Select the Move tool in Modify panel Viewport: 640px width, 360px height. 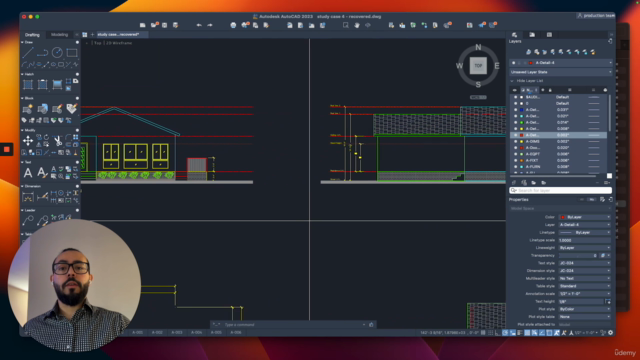28,141
